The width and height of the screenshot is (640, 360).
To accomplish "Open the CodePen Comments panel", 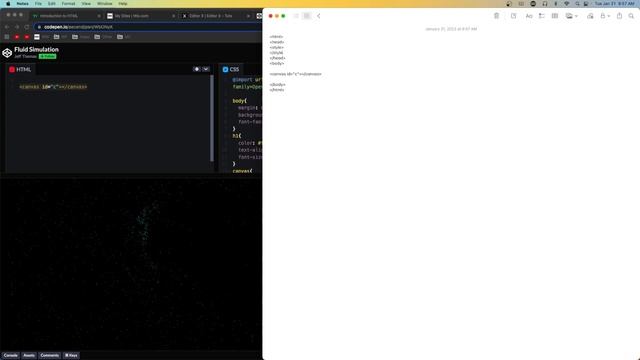I will (49, 356).
